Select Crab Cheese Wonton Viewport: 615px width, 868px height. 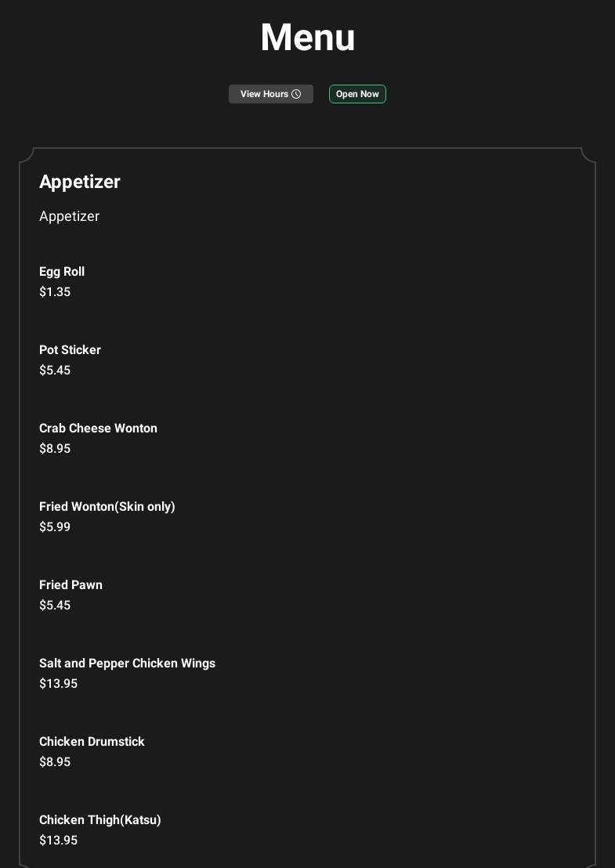pos(98,429)
